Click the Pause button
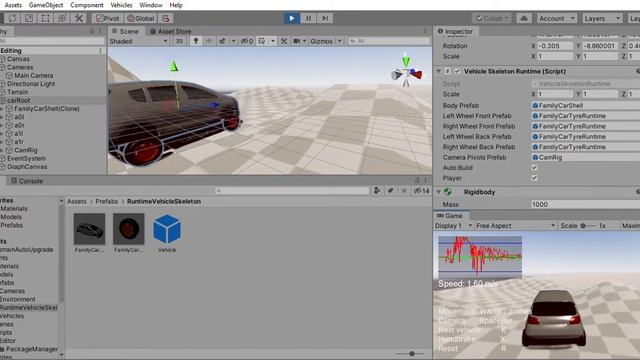 (x=308, y=18)
